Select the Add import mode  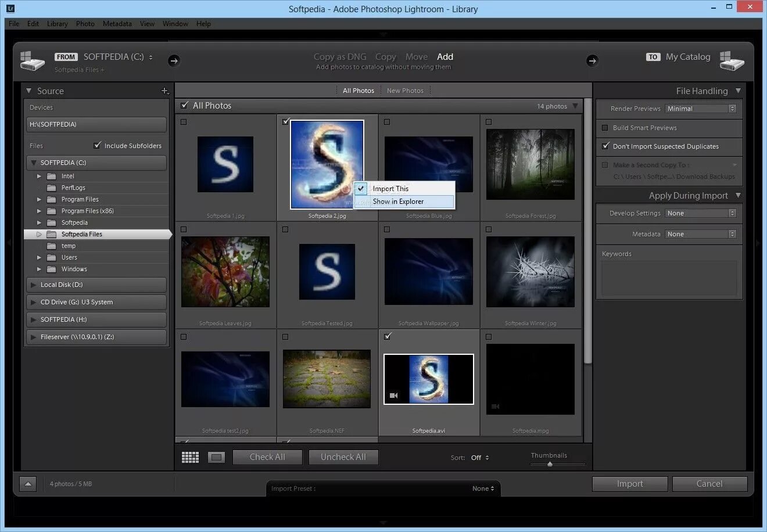pyautogui.click(x=445, y=57)
